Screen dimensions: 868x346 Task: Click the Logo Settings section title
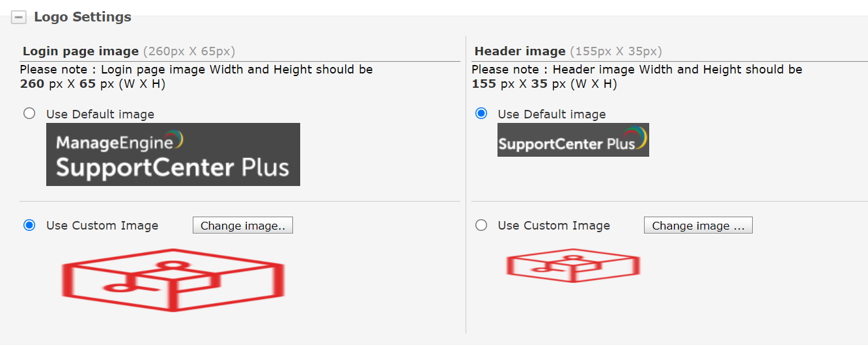click(83, 18)
